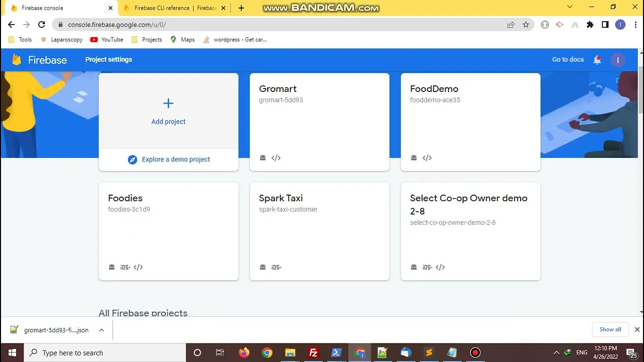Bookmark this page with the star icon
This screenshot has height=362, width=644.
(x=526, y=25)
